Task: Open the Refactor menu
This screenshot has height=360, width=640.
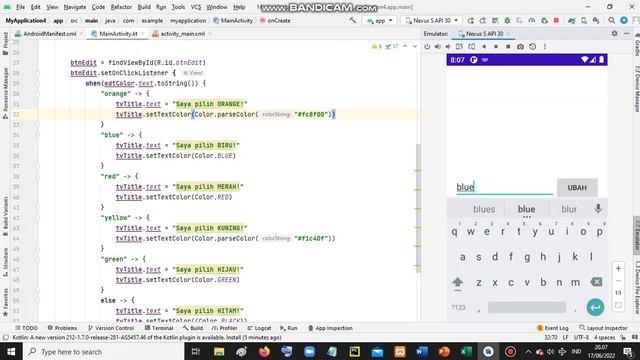Action: click(121, 7)
